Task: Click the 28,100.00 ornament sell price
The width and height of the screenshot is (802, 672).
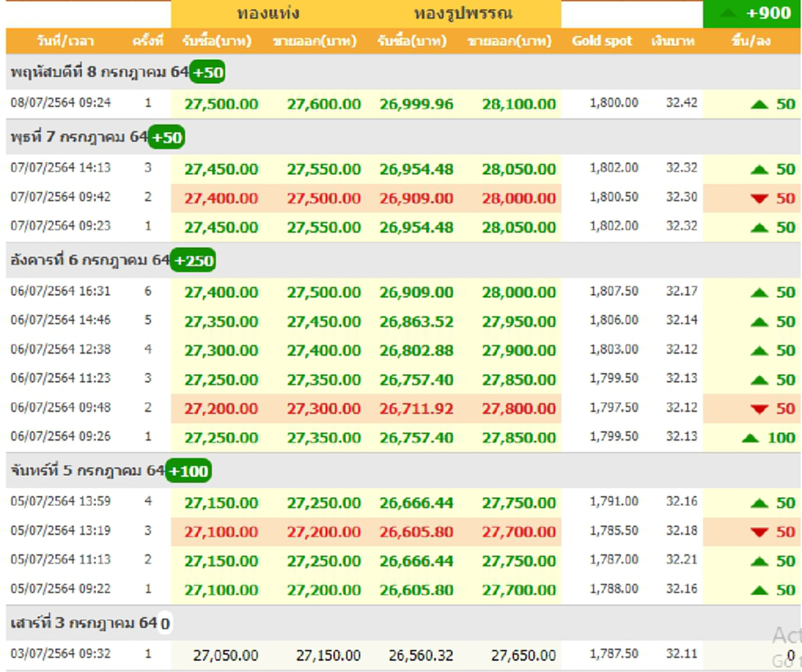Action: [x=519, y=104]
